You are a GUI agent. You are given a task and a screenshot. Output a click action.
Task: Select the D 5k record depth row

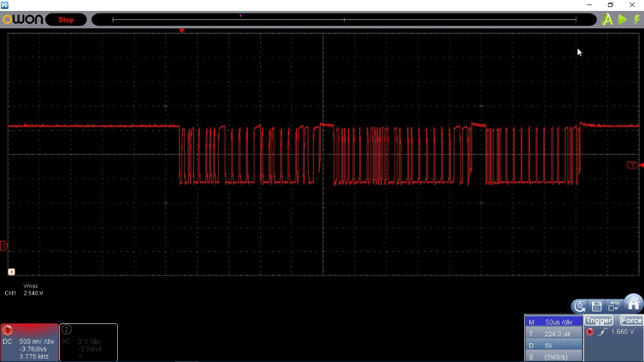(553, 345)
